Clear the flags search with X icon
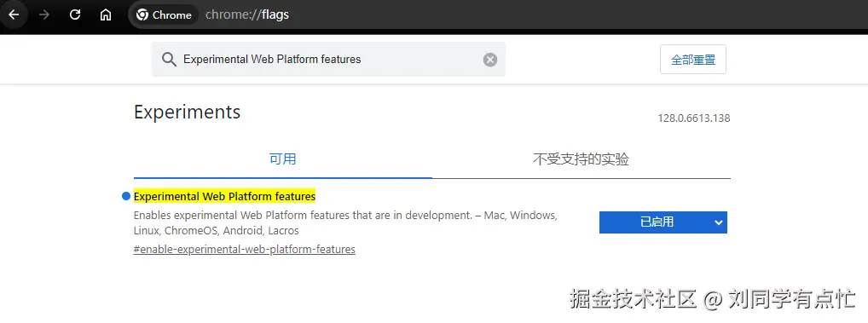The height and width of the screenshot is (323, 868). coord(490,60)
